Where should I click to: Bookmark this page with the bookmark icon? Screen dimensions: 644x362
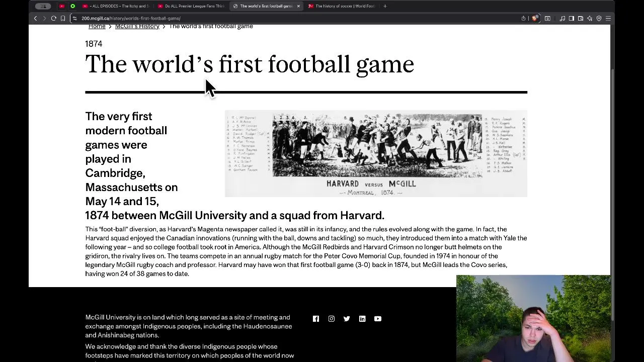[x=63, y=18]
